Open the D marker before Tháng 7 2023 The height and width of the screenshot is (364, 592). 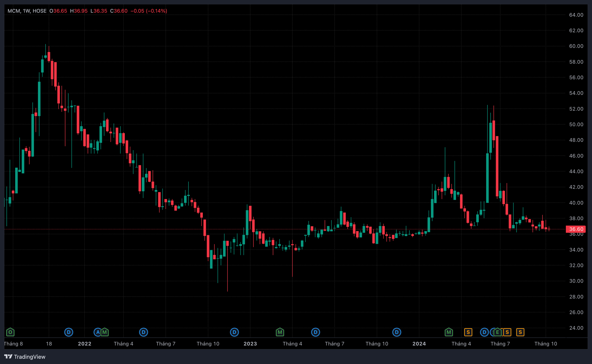point(315,332)
